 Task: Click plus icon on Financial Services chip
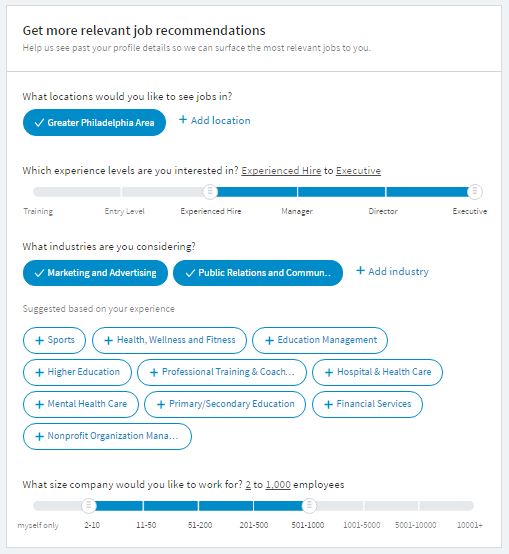click(329, 405)
